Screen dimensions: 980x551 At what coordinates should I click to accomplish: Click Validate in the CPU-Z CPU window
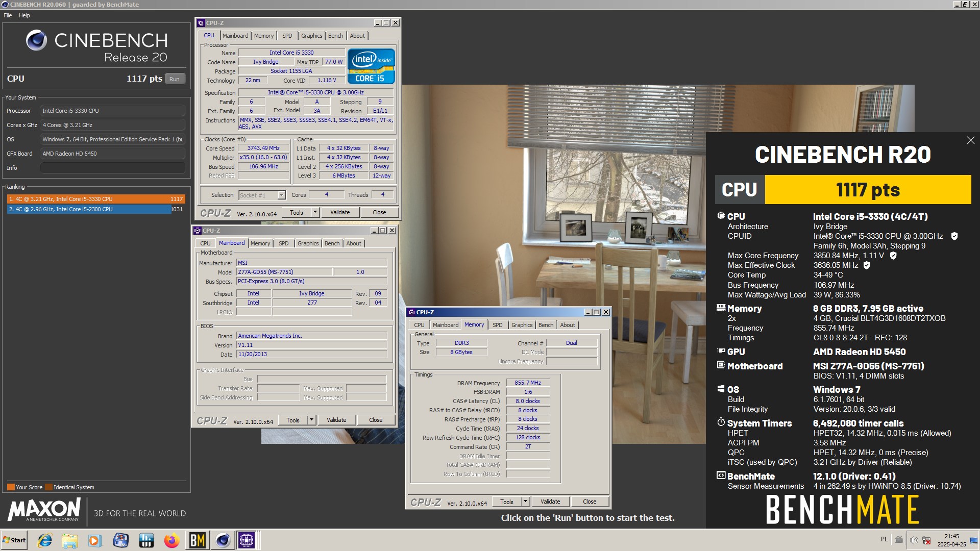pyautogui.click(x=340, y=212)
